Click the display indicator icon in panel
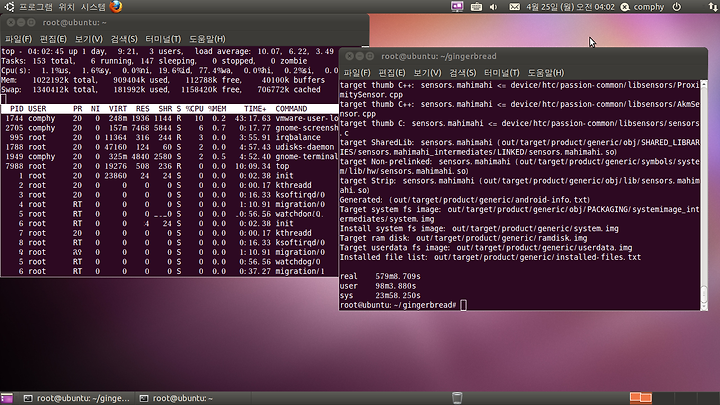 [457, 6]
